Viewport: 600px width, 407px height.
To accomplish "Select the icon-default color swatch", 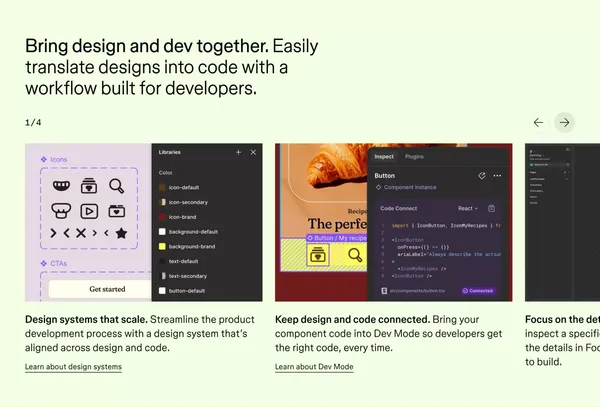I will point(162,187).
